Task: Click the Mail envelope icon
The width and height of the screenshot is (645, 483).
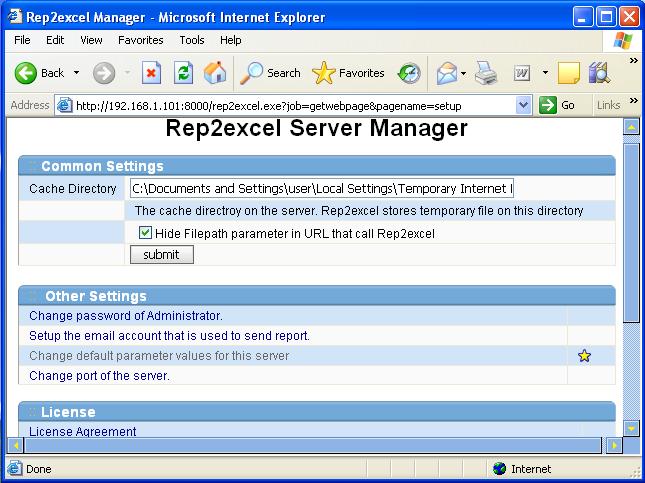Action: pyautogui.click(x=447, y=73)
